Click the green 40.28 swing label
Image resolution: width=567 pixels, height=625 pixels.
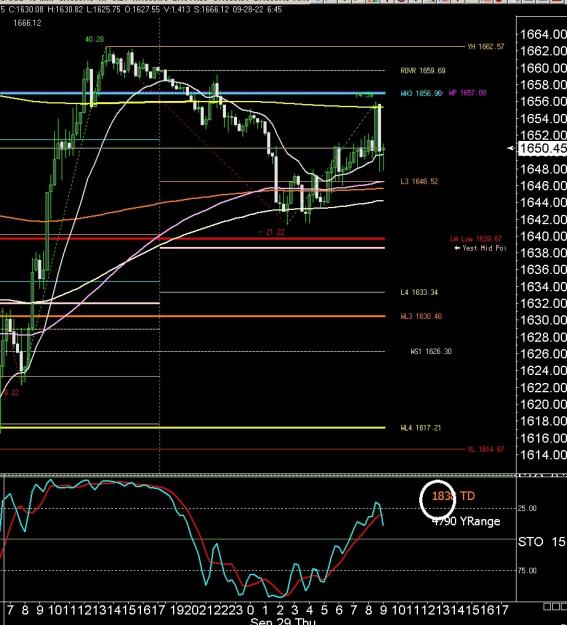coord(94,39)
